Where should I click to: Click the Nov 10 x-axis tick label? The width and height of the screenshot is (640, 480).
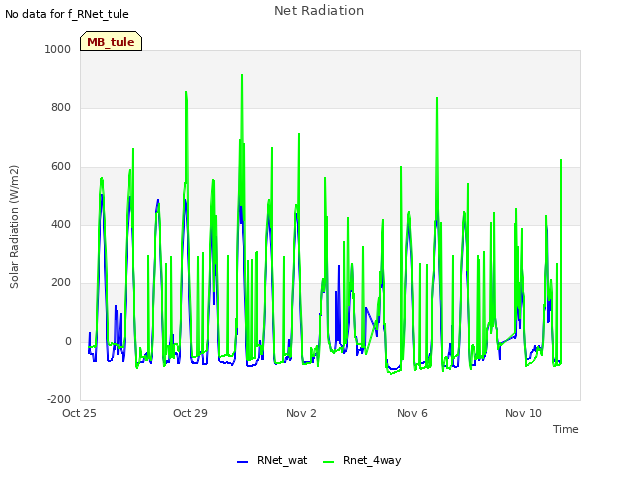click(523, 413)
